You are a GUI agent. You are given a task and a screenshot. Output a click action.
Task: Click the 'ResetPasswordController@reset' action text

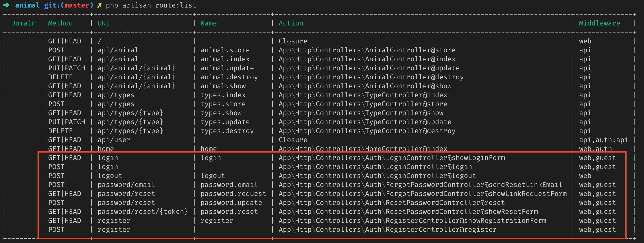tap(445, 203)
